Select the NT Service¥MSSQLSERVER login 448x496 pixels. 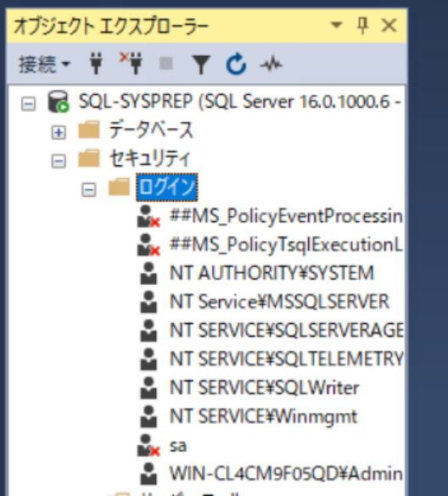tap(279, 302)
